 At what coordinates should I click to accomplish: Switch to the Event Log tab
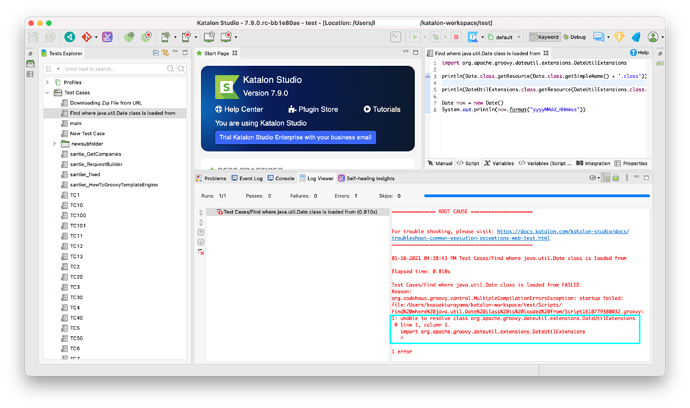pos(247,178)
